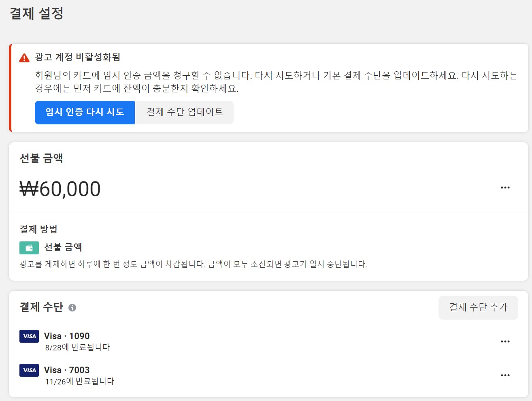The image size is (532, 401).
Task: Click the red warning triangle icon
Action: [24, 58]
